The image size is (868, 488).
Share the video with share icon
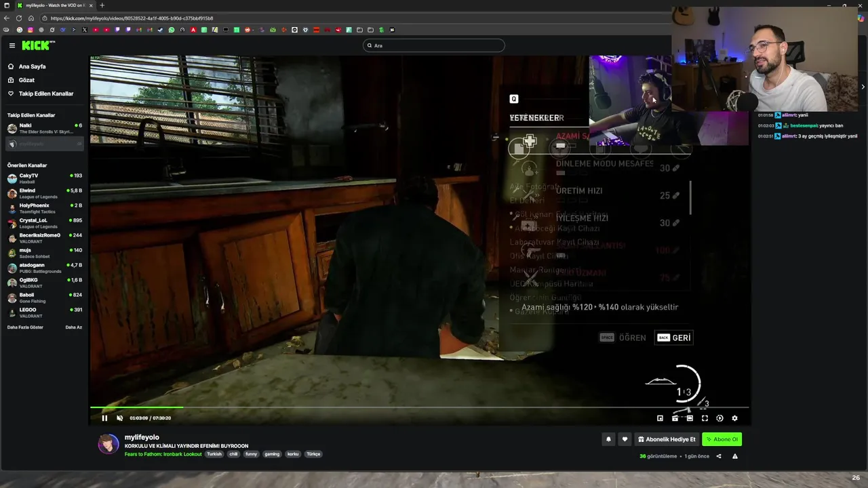coord(719,456)
